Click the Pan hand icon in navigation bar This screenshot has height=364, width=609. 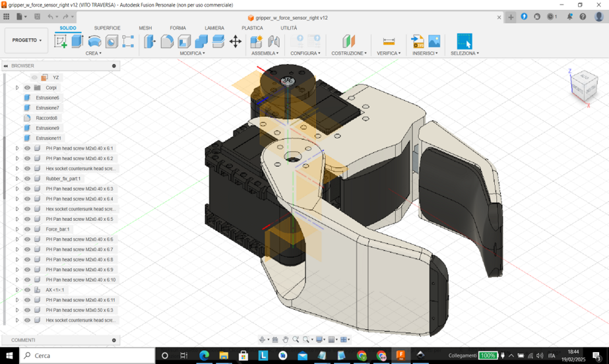pyautogui.click(x=285, y=340)
